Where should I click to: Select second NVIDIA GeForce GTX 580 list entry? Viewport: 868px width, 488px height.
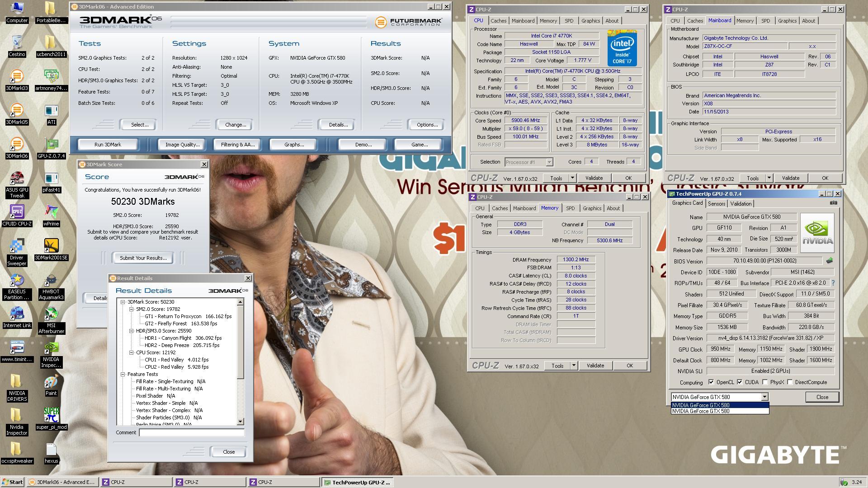tap(720, 411)
